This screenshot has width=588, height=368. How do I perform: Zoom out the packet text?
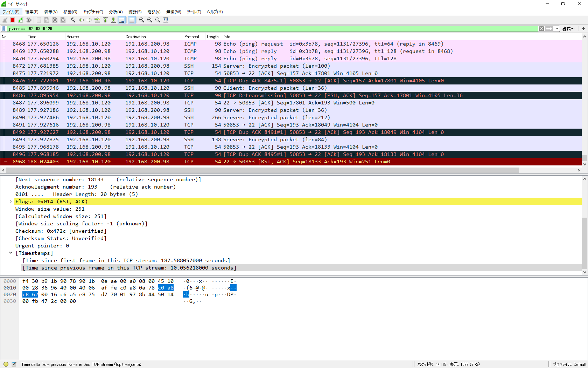tap(150, 20)
